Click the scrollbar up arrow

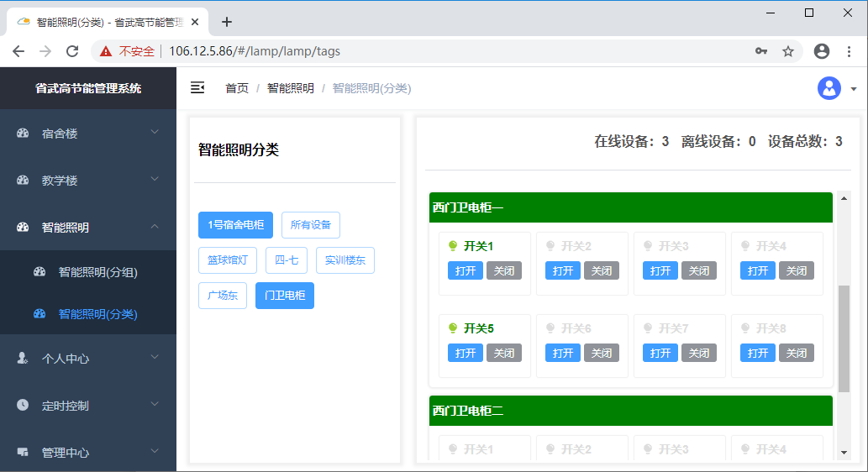tap(844, 198)
